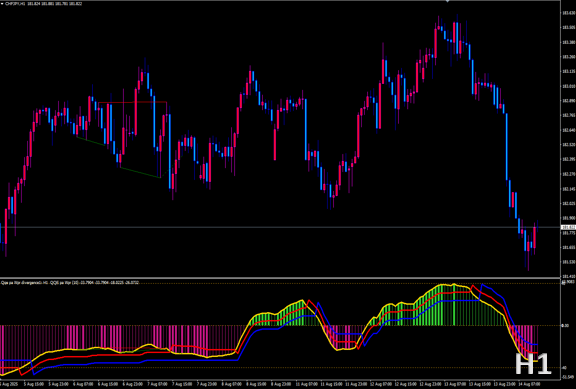Click the 13 Aug 07:00 time axis label
Screen dimensions: 576x389
(x=454, y=384)
